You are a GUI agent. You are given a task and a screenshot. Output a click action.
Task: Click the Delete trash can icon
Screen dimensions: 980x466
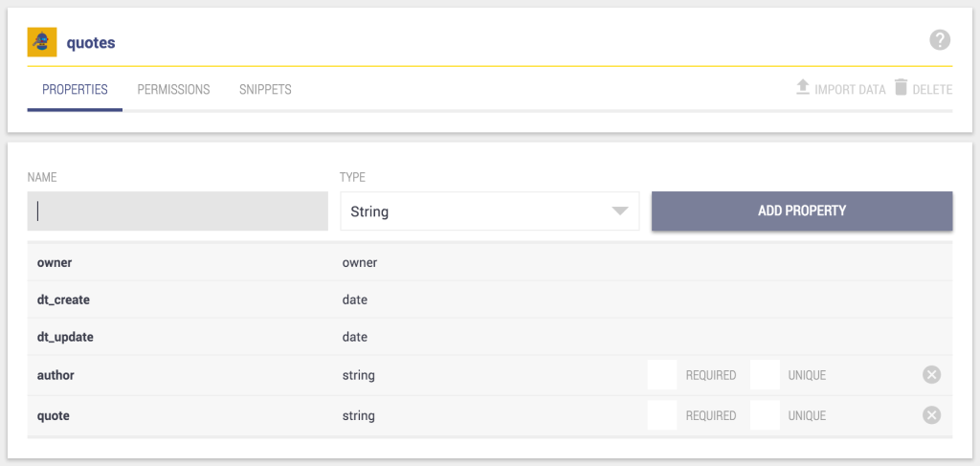click(901, 87)
